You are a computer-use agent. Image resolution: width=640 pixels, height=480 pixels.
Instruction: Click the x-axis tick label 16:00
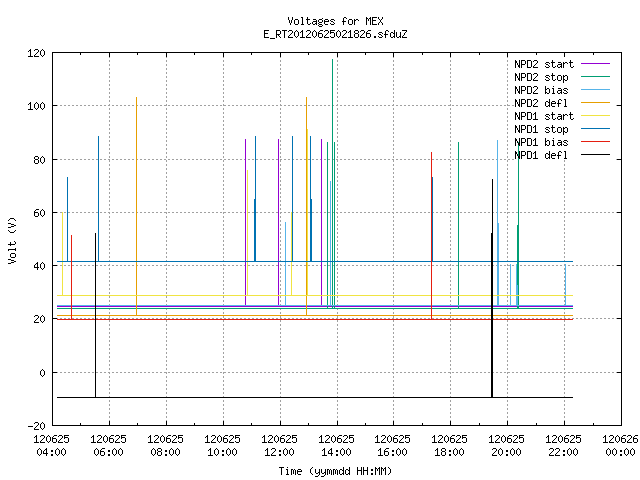393,452
